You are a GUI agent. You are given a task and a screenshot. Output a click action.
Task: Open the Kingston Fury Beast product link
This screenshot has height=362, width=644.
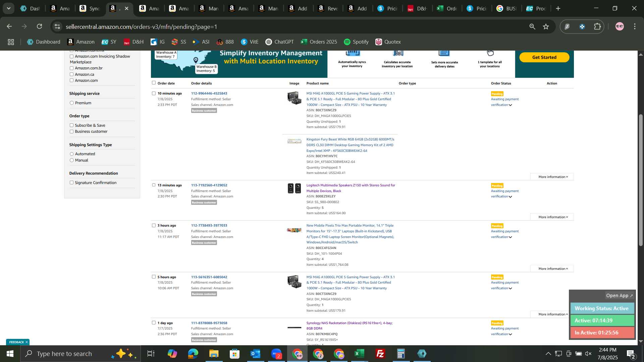click(350, 145)
